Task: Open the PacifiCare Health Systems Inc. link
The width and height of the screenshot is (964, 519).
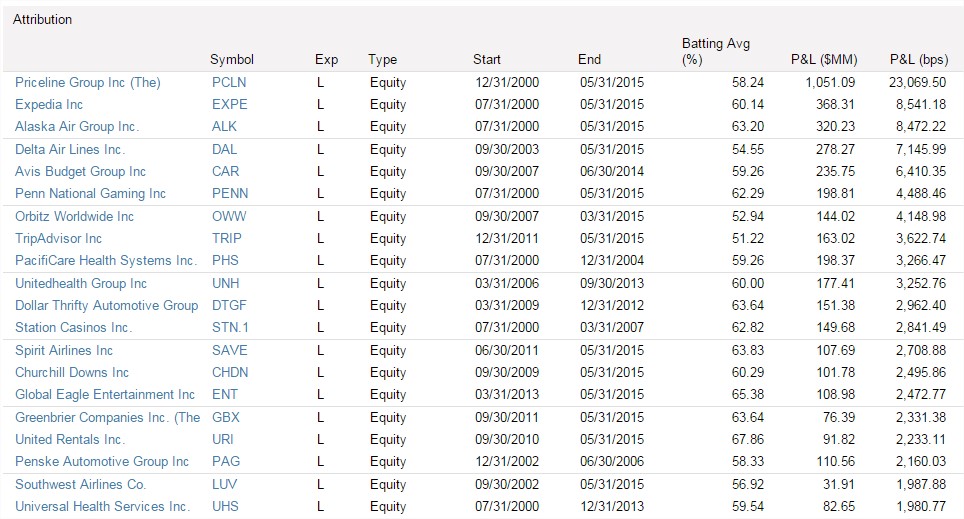Action: point(106,260)
